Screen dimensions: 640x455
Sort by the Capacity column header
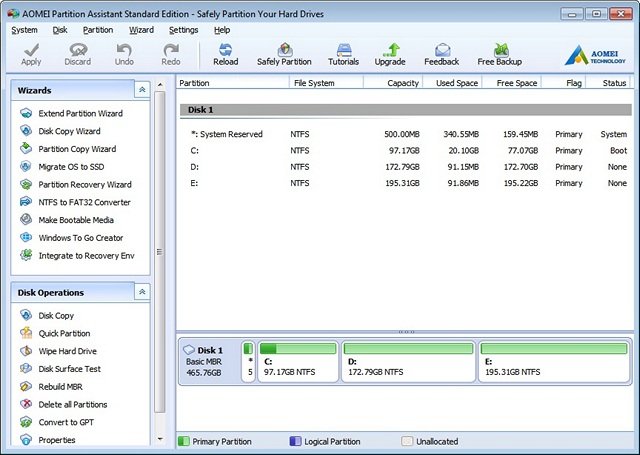point(393,83)
